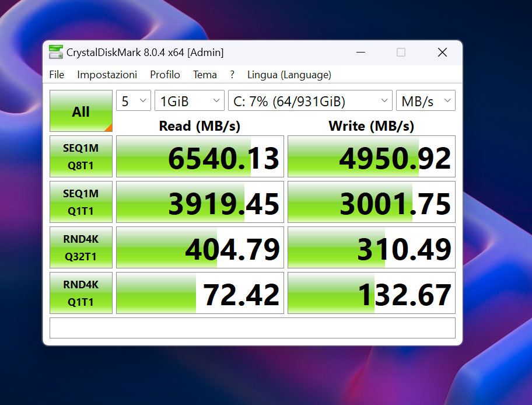The height and width of the screenshot is (405, 532).
Task: Start the RND4K Q32T1 test
Action: click(x=80, y=247)
